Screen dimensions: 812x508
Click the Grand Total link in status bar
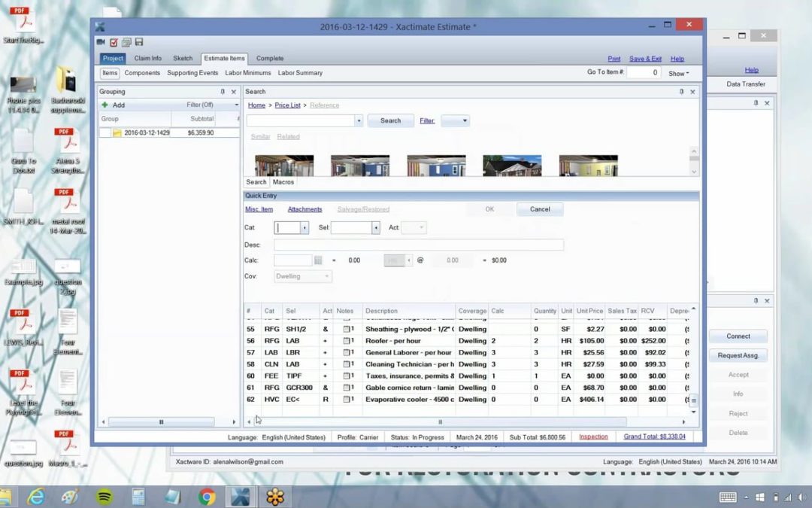pos(654,437)
